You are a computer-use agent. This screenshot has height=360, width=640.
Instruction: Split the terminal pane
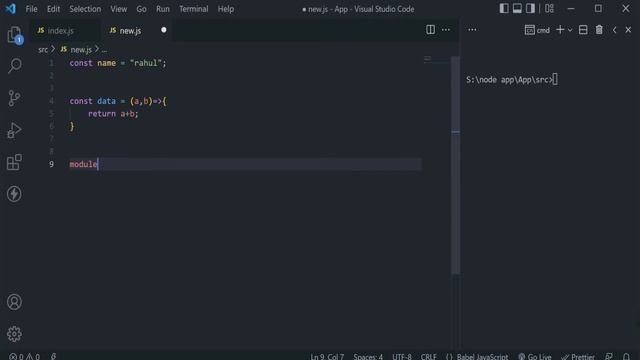coord(583,29)
